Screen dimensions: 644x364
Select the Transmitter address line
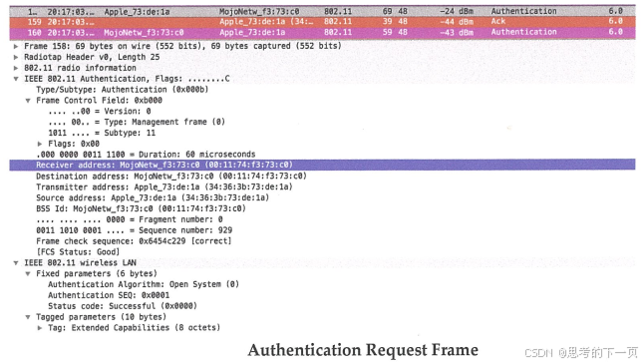(164, 186)
